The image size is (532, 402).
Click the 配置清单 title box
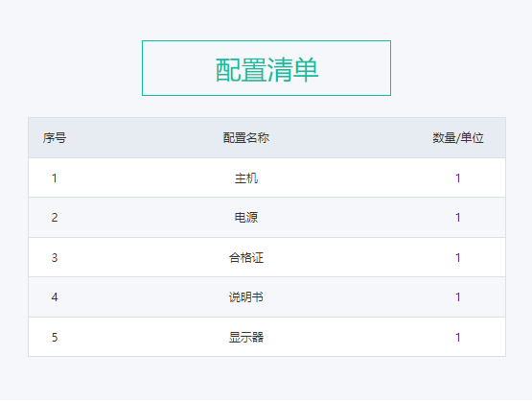click(x=266, y=68)
